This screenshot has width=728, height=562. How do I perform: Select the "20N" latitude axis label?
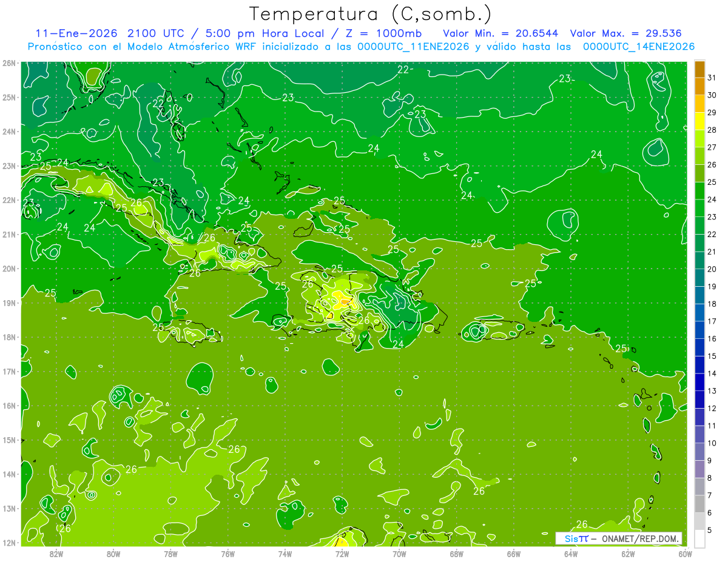click(8, 269)
